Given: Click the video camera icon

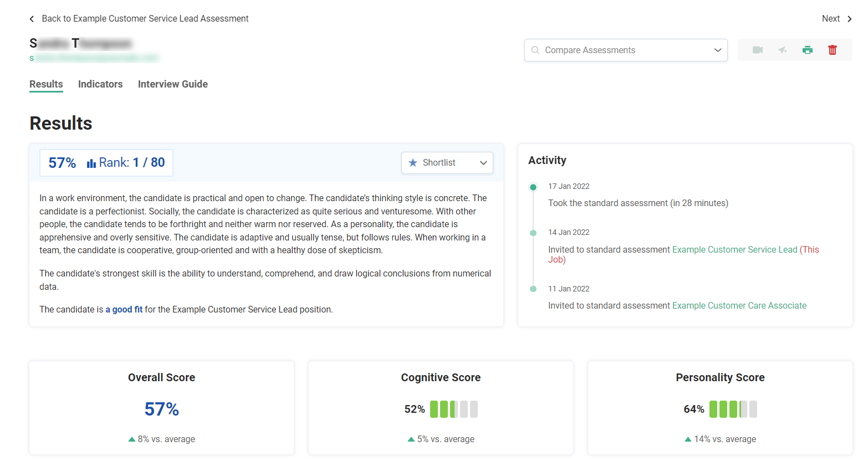Looking at the screenshot, I should (757, 49).
